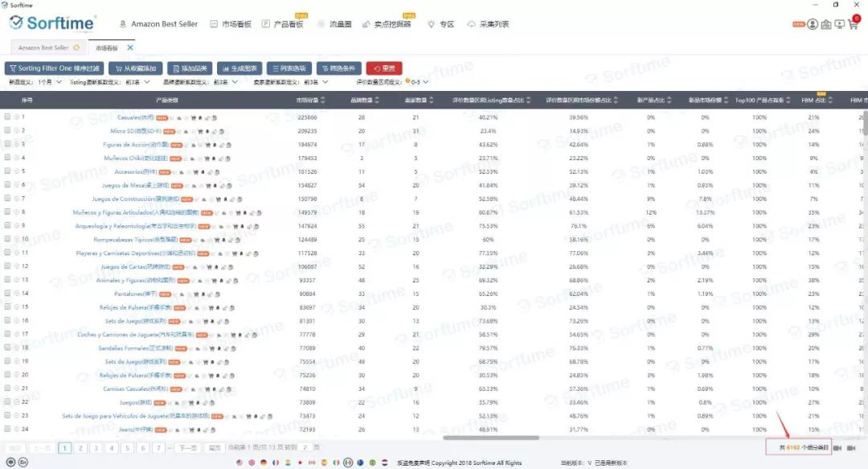Open the shopping cart icon in header
Image resolution: width=868 pixels, height=469 pixels.
coord(854,24)
